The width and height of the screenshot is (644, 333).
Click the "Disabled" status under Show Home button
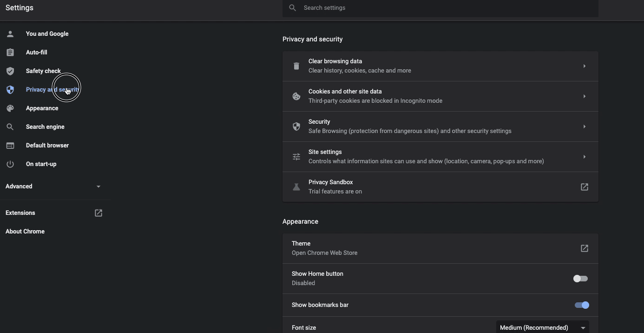303,283
